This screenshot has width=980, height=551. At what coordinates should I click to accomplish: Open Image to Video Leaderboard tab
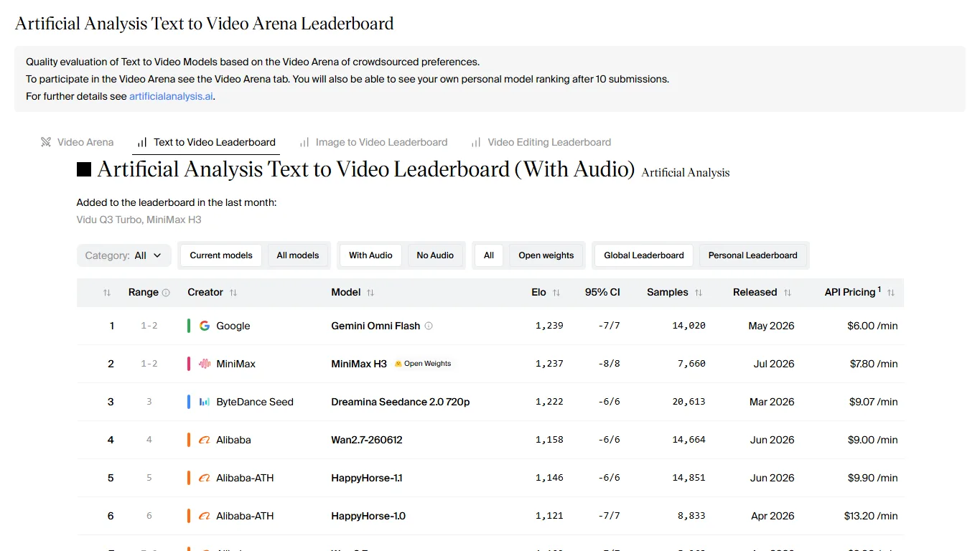click(373, 142)
